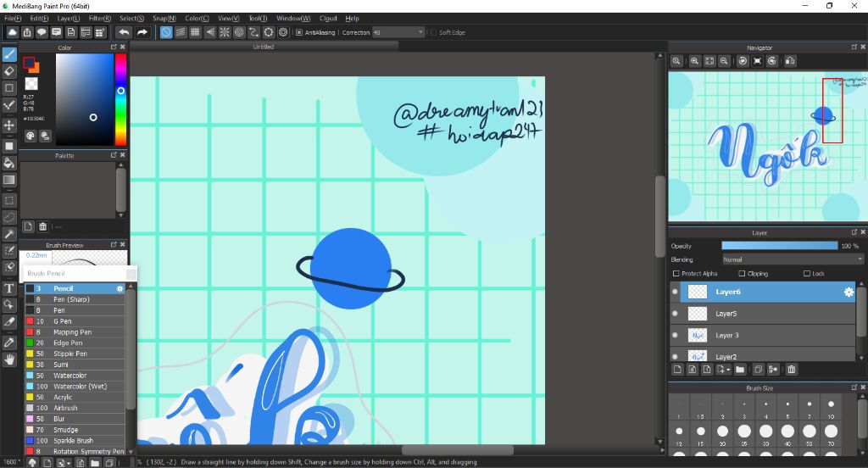Select the Brush tool in left toolbar

(x=9, y=53)
